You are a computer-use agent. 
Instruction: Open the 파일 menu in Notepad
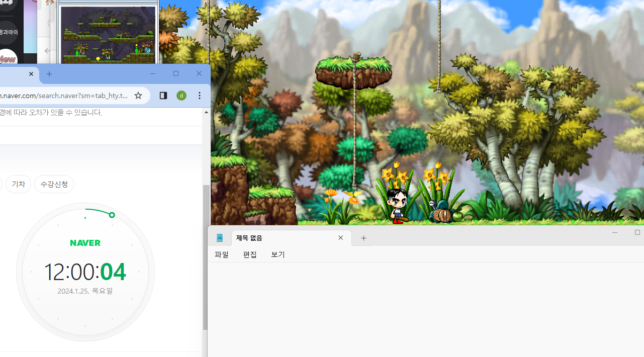point(222,254)
